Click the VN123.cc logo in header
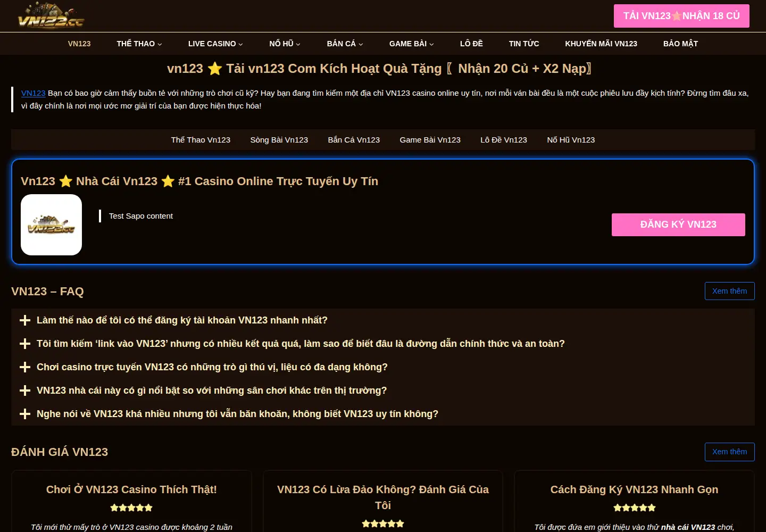 coord(51,15)
